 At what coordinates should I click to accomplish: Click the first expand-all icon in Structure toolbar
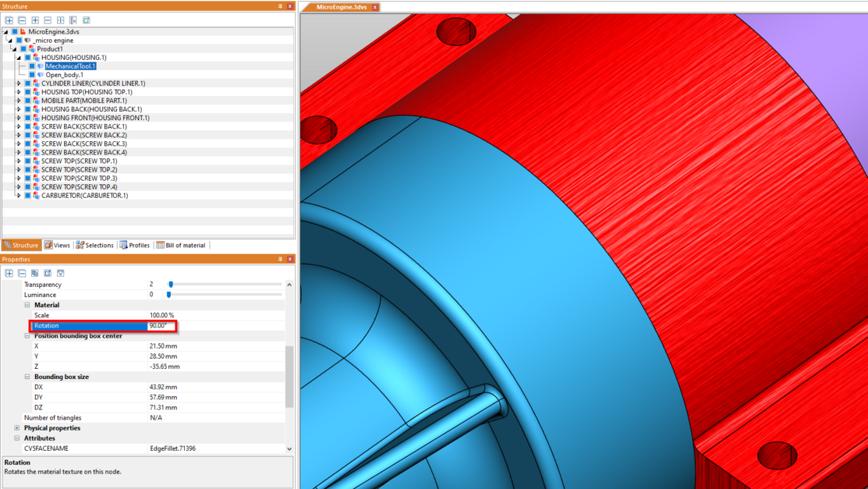(9, 20)
